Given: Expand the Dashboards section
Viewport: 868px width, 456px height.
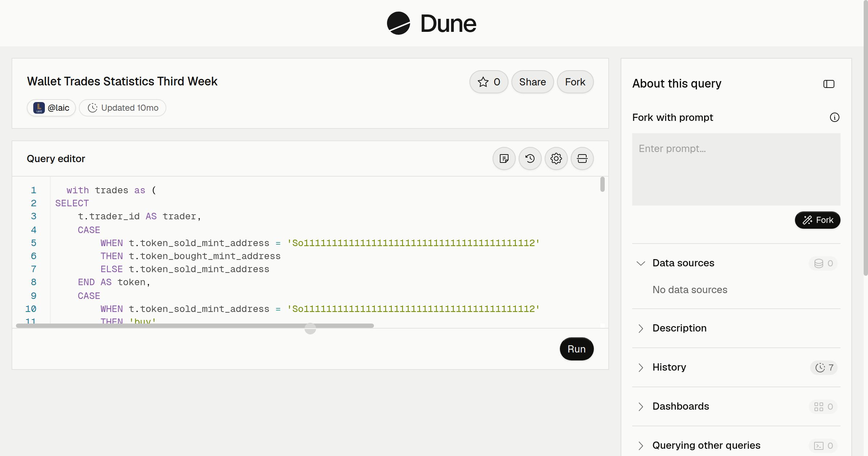Looking at the screenshot, I should coord(641,406).
